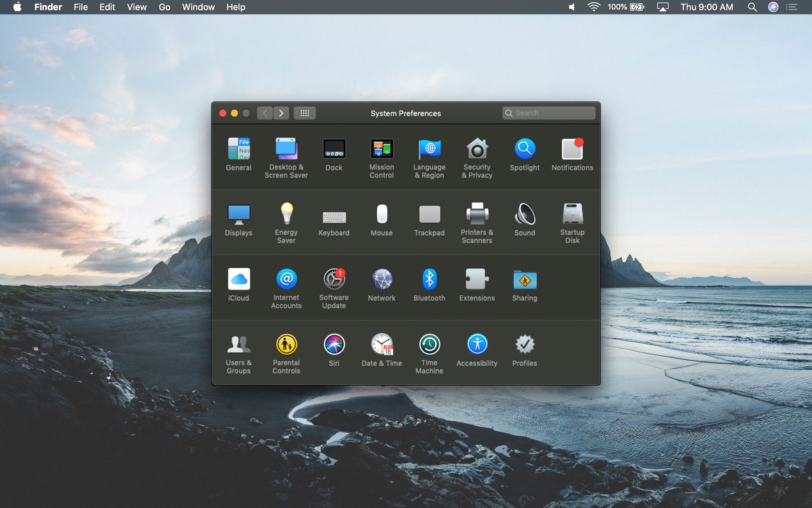
Task: Open Parental Controls preferences
Action: (x=286, y=345)
